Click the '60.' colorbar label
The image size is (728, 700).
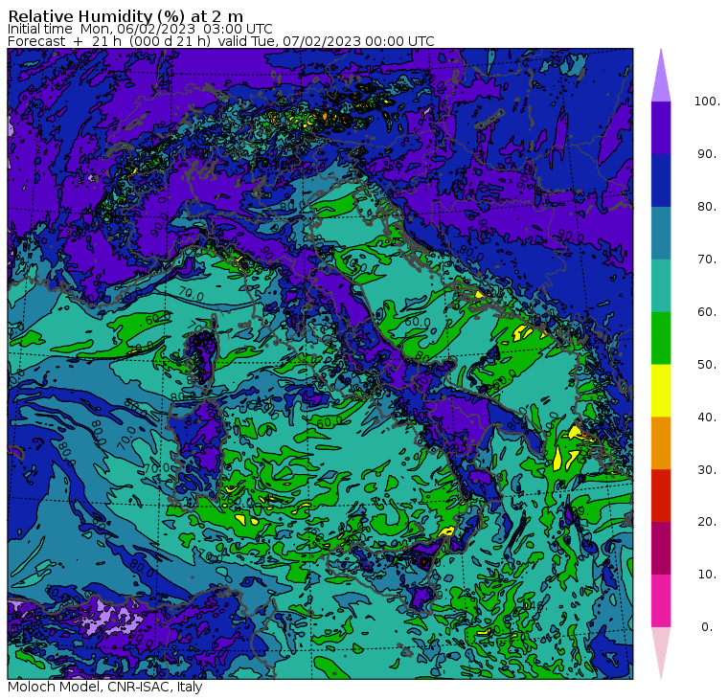pyautogui.click(x=707, y=312)
